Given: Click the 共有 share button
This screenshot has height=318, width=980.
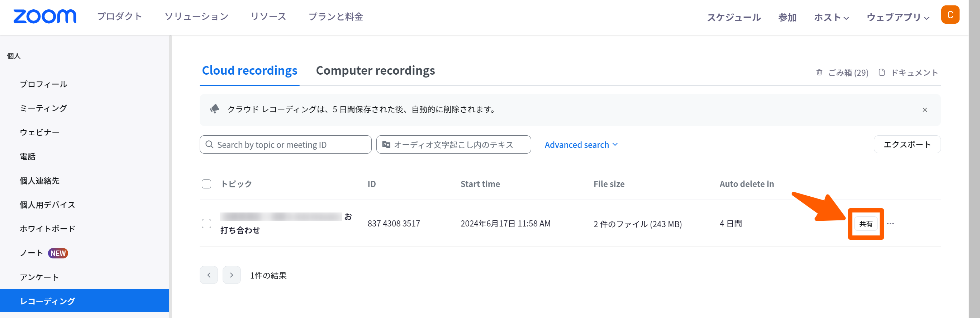Looking at the screenshot, I should point(866,224).
